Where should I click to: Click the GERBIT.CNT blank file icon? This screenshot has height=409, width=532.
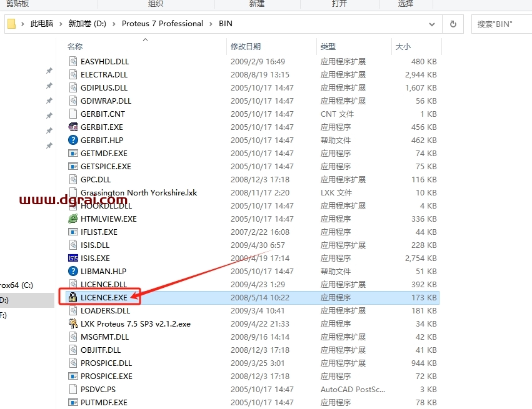pyautogui.click(x=73, y=114)
